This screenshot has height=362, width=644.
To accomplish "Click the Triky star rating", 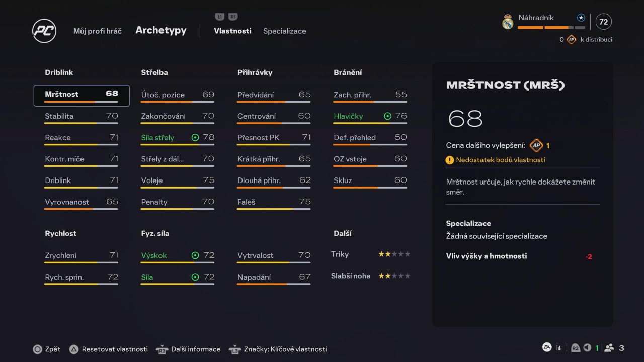I will click(x=394, y=254).
